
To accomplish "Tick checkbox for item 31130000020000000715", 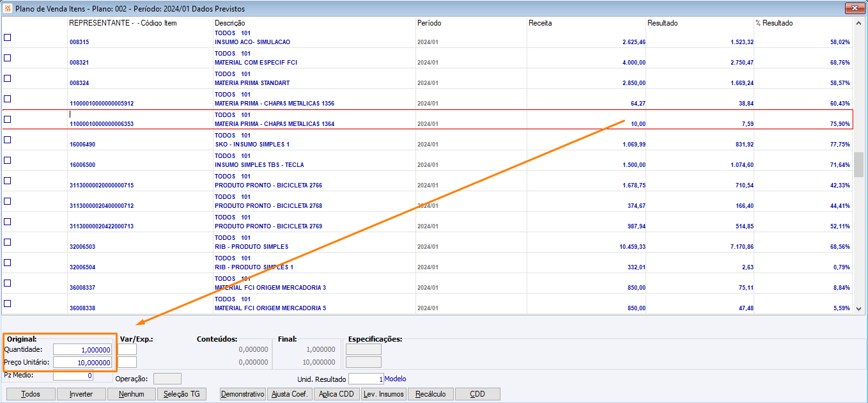I will coord(8,180).
